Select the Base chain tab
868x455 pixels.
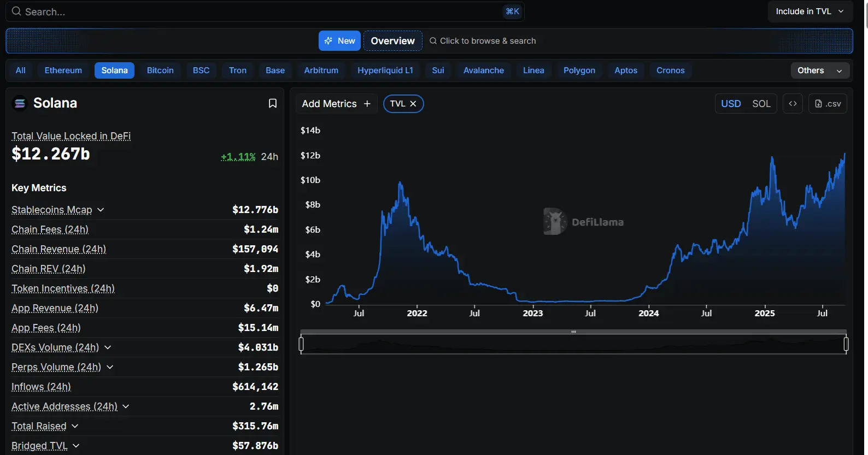pyautogui.click(x=275, y=70)
